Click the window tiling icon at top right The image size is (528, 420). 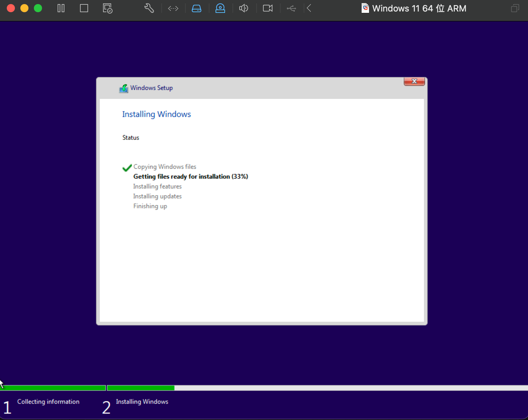(x=515, y=8)
